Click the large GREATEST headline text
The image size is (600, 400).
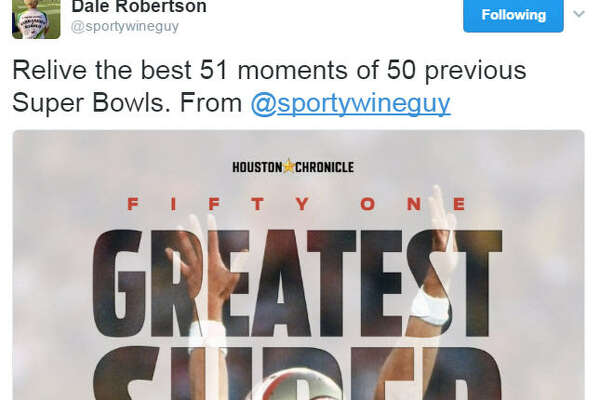tap(297, 283)
